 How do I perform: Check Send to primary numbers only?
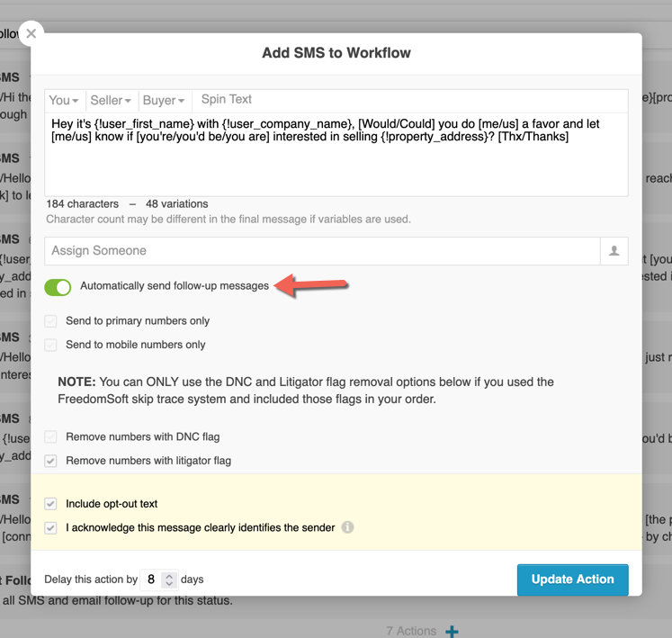[x=51, y=321]
